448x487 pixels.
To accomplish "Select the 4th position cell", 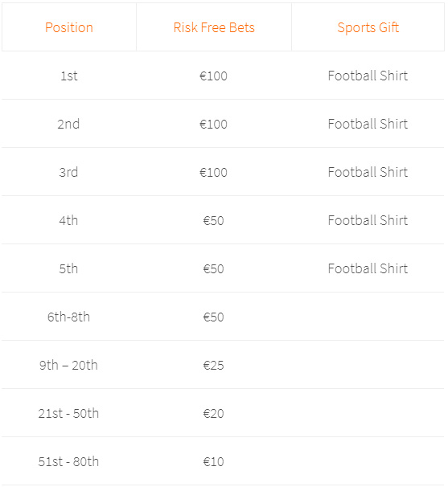I will coord(68,220).
